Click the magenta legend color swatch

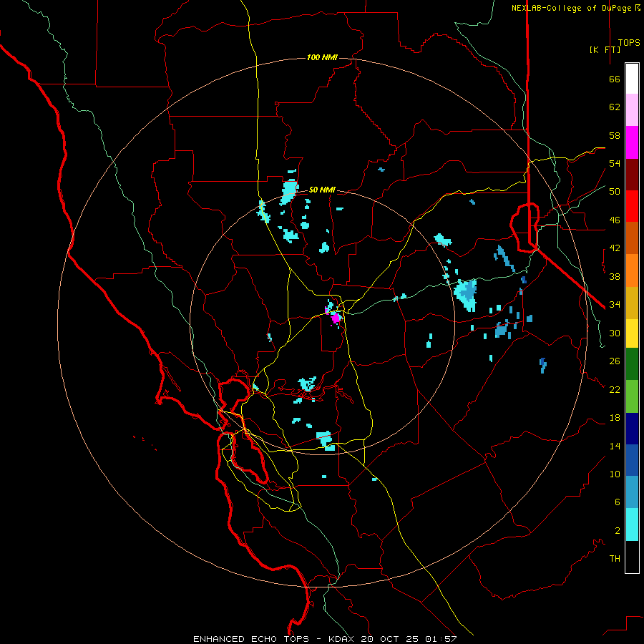pos(632,142)
